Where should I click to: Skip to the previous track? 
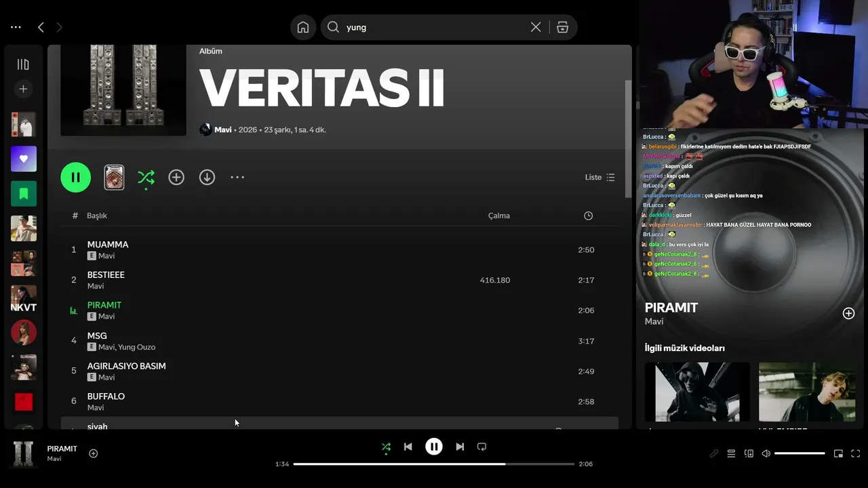click(408, 447)
